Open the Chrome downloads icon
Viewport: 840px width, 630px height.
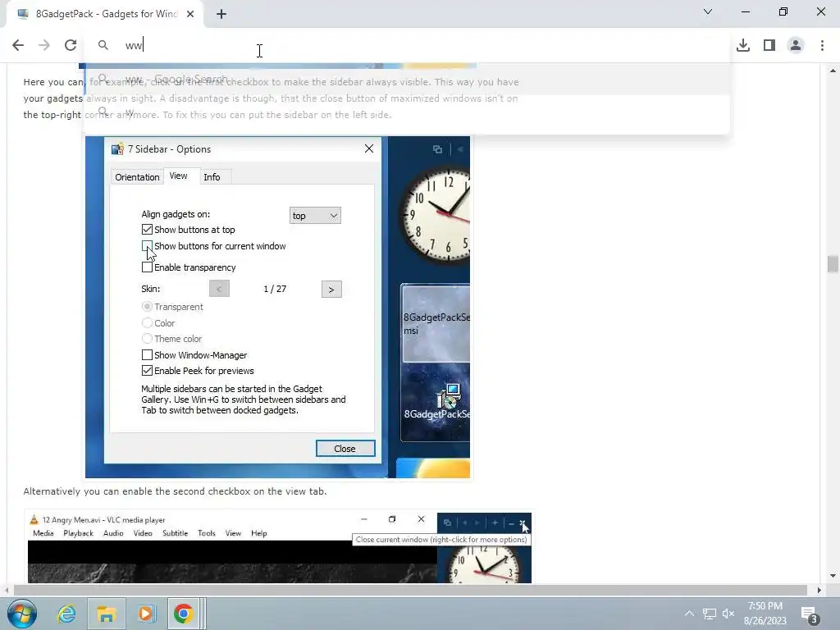[x=743, y=45]
